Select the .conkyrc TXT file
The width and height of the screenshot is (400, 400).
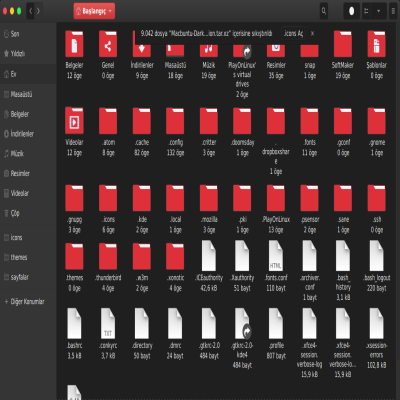point(108,324)
